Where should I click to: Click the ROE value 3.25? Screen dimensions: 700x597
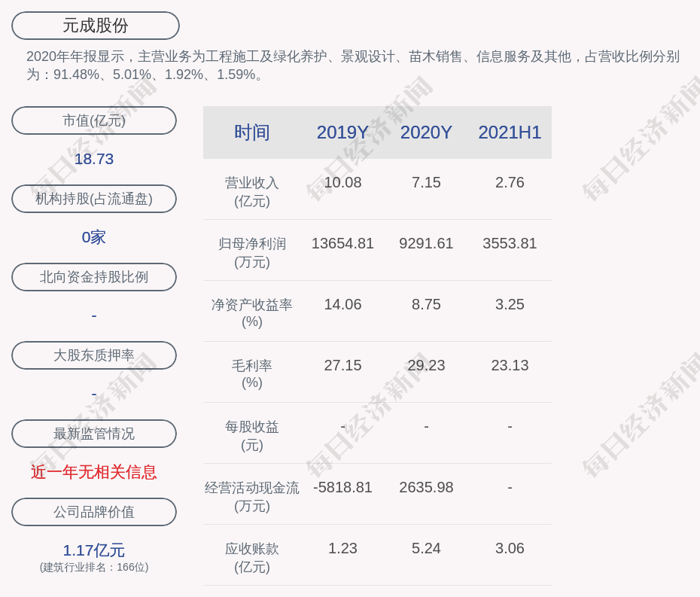[510, 305]
